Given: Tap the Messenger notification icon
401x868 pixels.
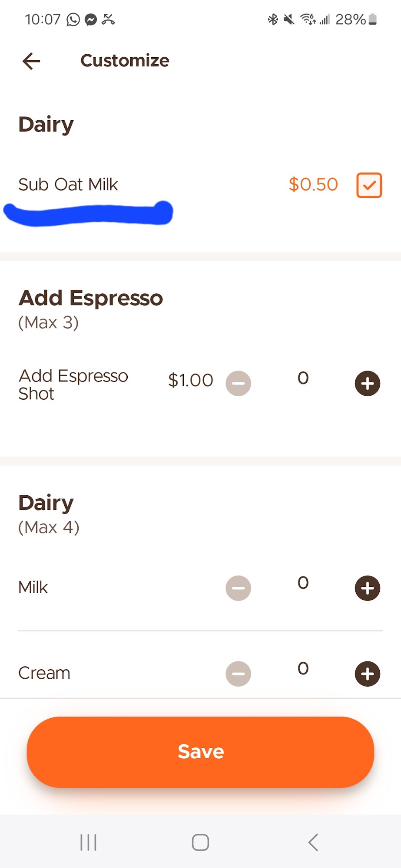Looking at the screenshot, I should (90, 20).
